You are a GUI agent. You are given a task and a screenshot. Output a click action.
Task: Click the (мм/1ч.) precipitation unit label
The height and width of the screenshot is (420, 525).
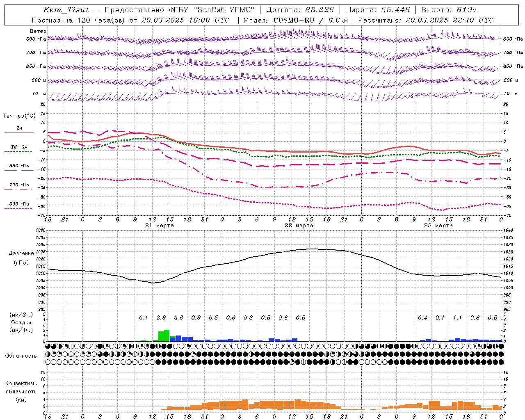[x=22, y=330]
